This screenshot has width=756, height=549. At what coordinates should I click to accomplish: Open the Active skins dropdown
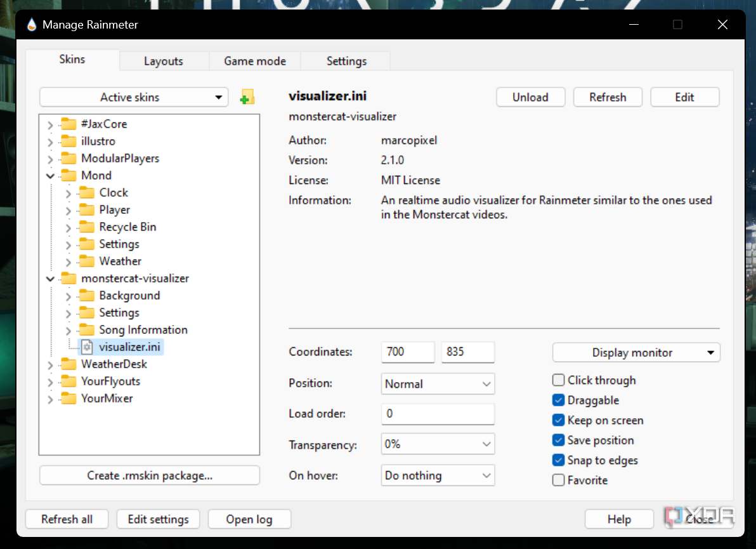[x=134, y=97]
